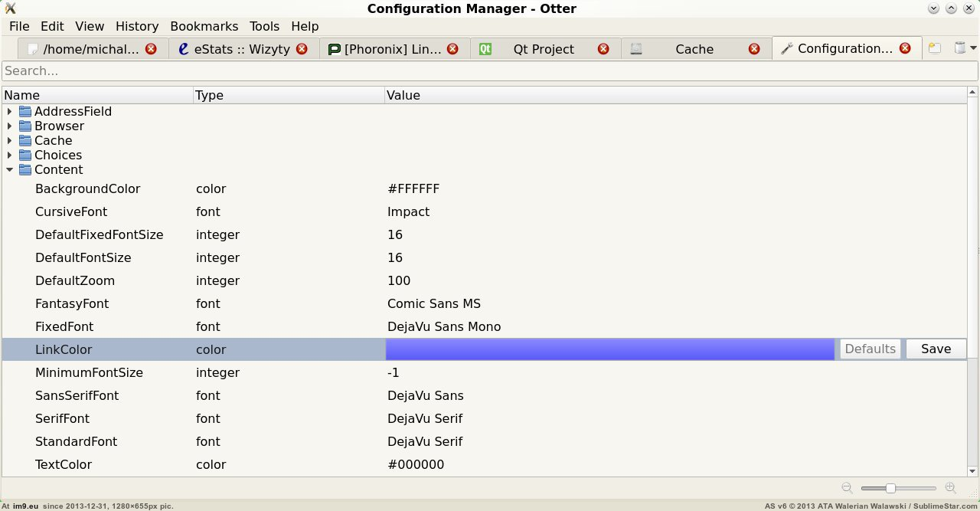This screenshot has width=980, height=511.
Task: Click the Defaults button for LinkColor
Action: coord(870,349)
